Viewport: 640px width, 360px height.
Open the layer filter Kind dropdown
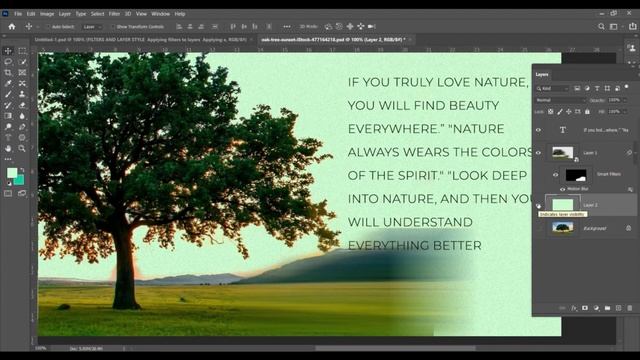click(553, 89)
